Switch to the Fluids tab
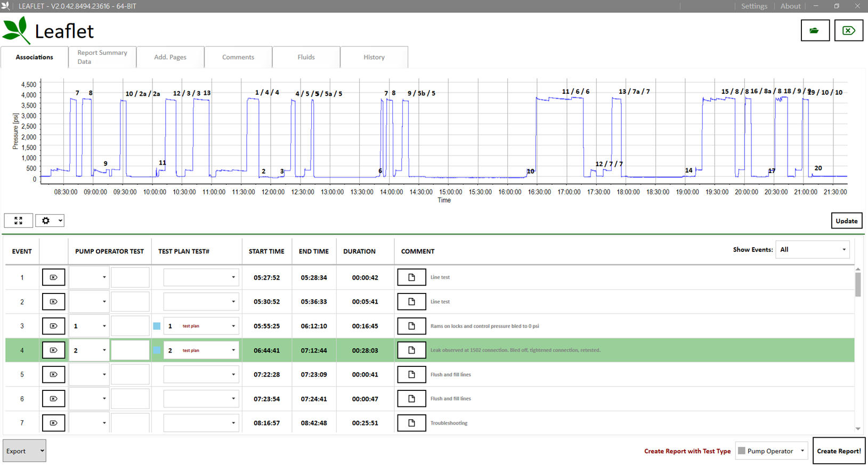 click(306, 57)
